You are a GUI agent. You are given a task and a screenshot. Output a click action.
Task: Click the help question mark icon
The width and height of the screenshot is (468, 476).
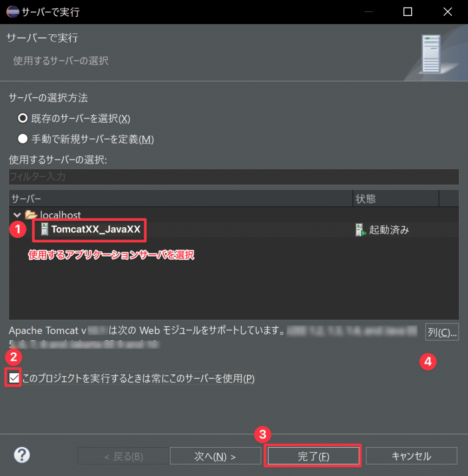(22, 455)
